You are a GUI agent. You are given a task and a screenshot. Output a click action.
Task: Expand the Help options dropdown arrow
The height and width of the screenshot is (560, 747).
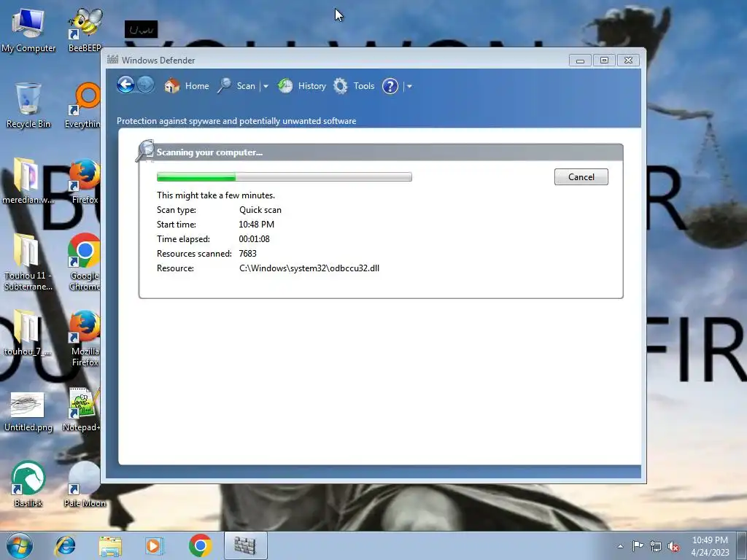point(409,86)
